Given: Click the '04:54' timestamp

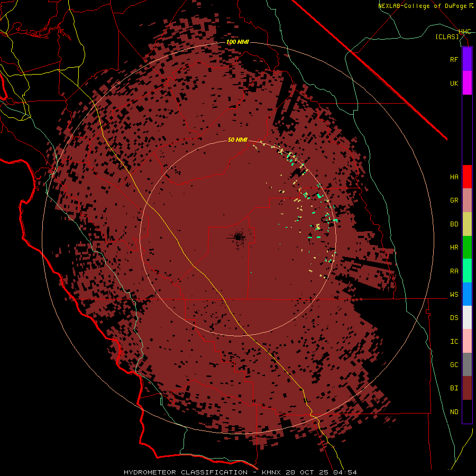Looking at the screenshot, I should tap(344, 472).
